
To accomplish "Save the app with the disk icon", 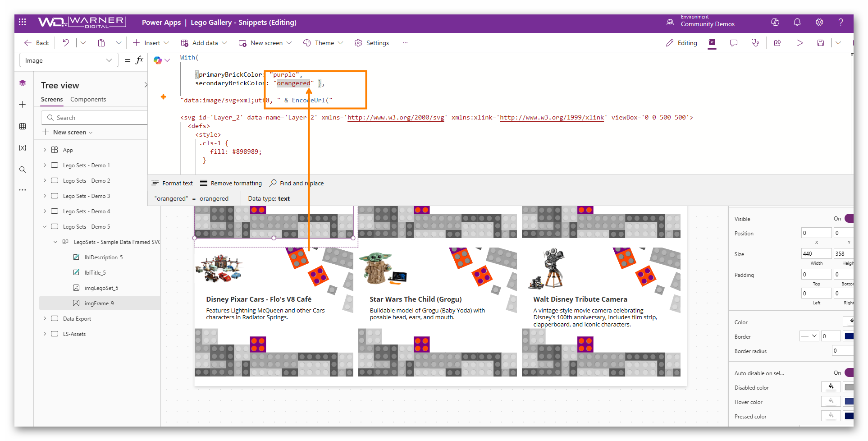I will click(821, 43).
